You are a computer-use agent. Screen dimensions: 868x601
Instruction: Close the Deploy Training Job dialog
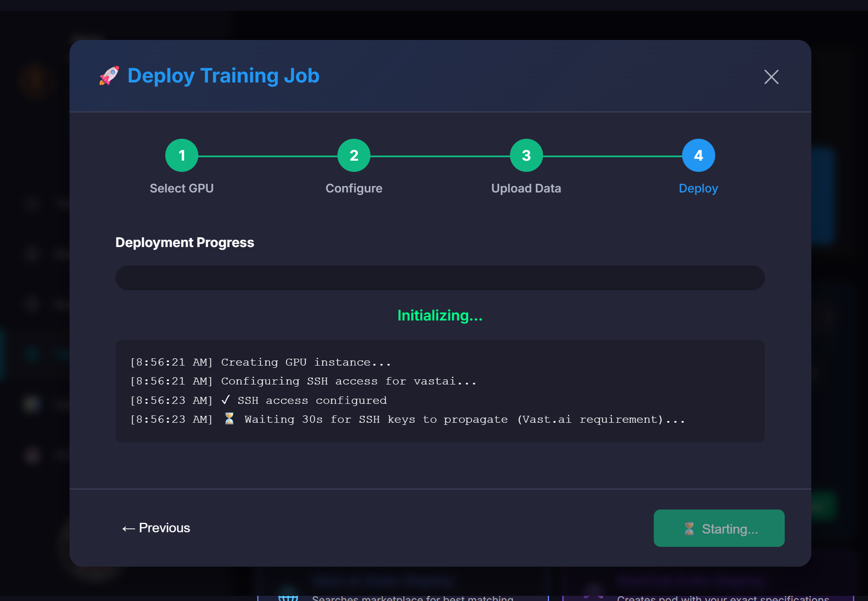[771, 77]
